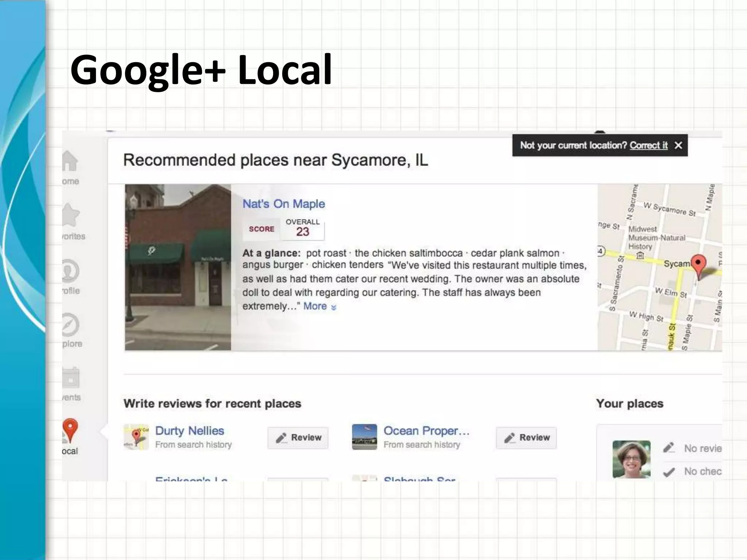Click the profile photo in Your places

(x=631, y=459)
